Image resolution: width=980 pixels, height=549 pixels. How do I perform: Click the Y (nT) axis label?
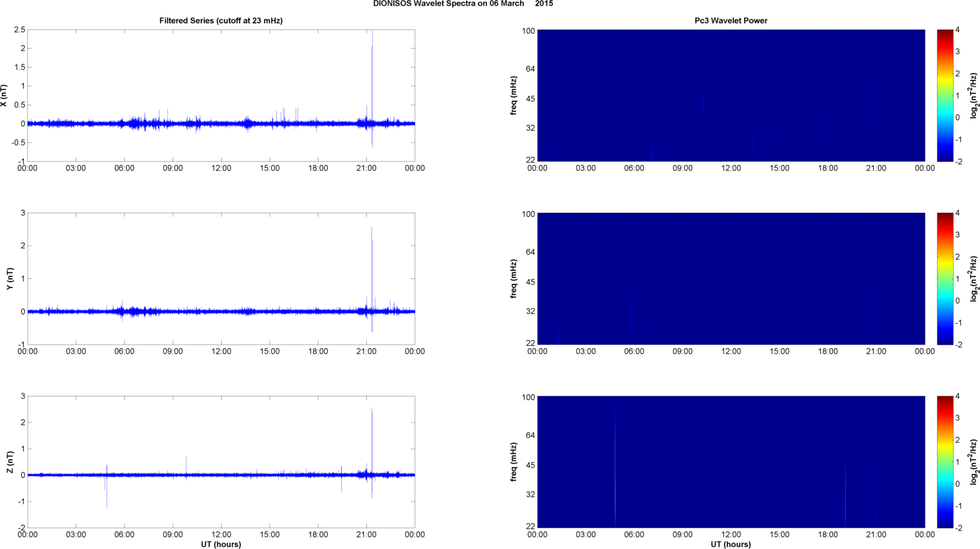(x=10, y=279)
